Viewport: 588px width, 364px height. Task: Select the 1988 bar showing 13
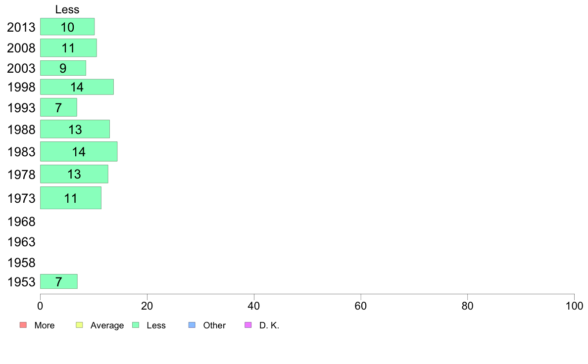coord(75,130)
